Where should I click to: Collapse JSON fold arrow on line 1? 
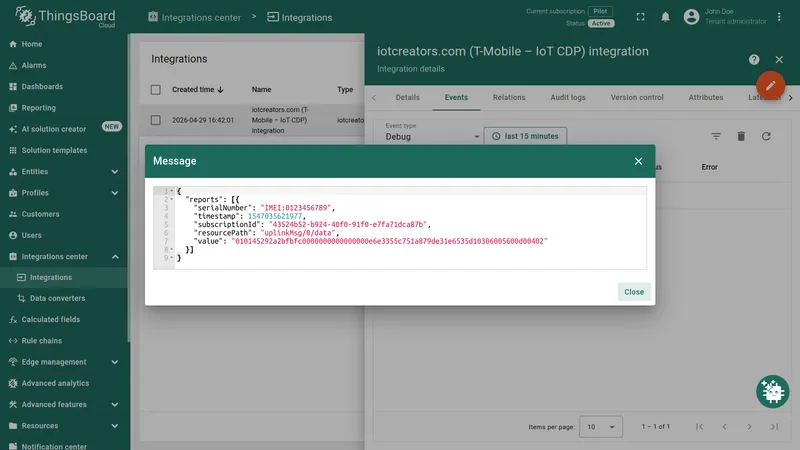[171, 191]
